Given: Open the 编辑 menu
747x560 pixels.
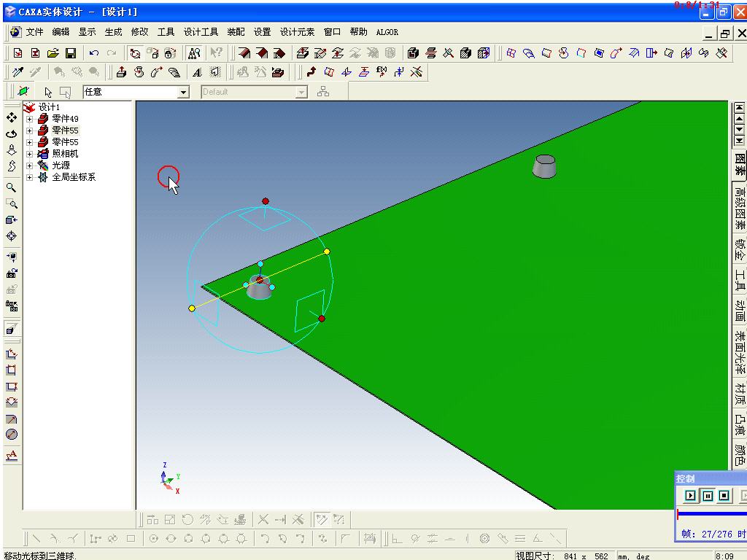Looking at the screenshot, I should [61, 32].
